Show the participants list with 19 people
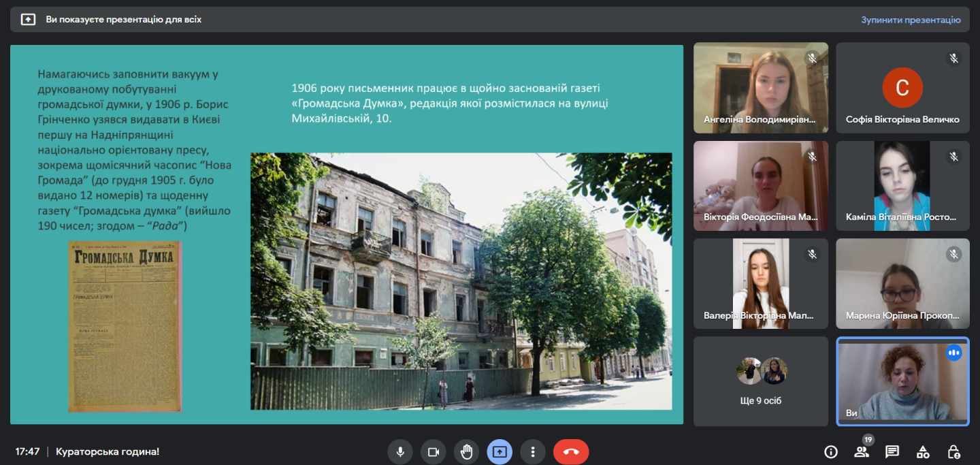 [862, 451]
